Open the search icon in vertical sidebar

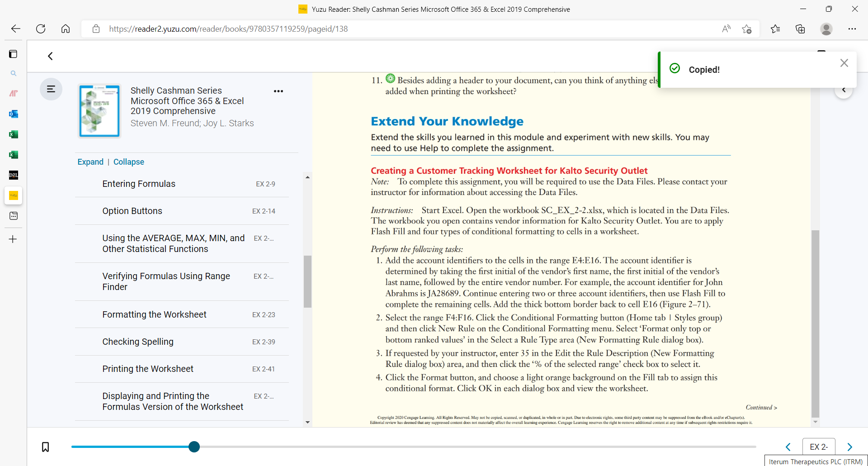click(x=14, y=73)
